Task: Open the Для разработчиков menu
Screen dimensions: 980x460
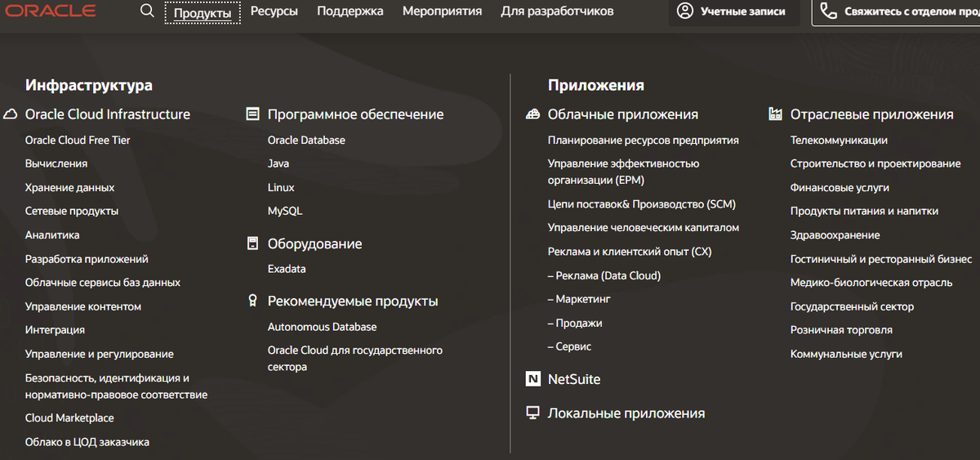Action: click(x=557, y=11)
